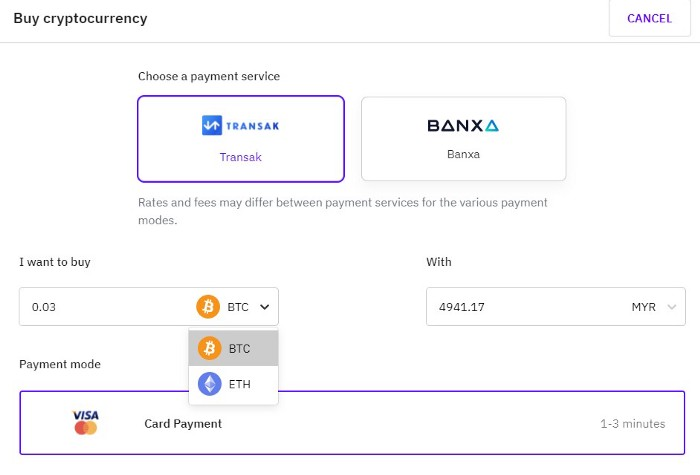Viewport: 700px width, 475px height.
Task: Choose ETH from the dropdown menu
Action: pos(233,384)
